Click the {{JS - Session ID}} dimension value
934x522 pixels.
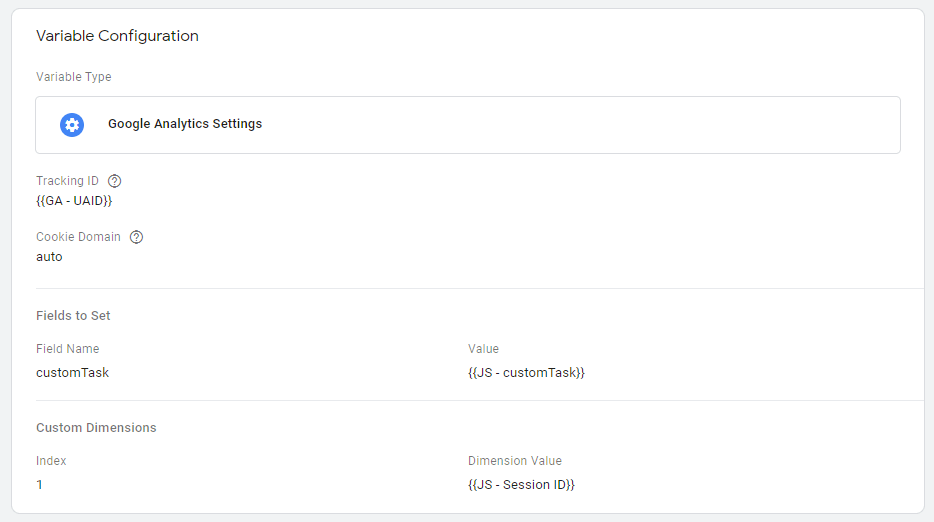pos(521,484)
